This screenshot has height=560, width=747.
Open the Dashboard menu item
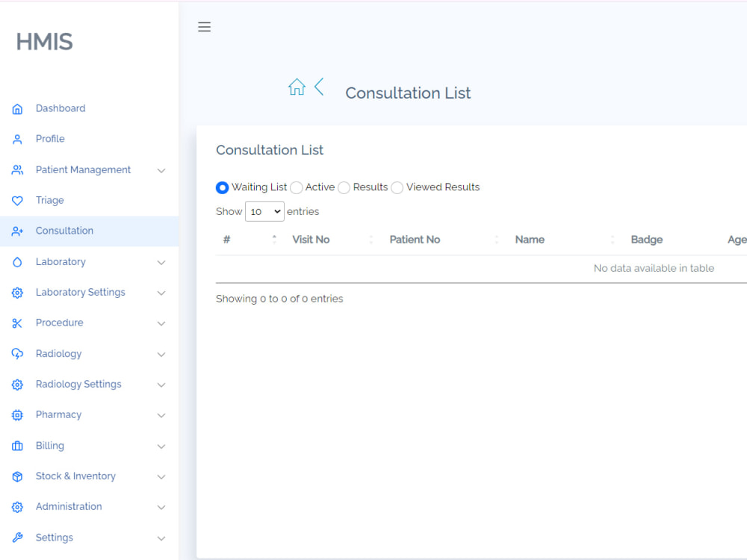89,108
